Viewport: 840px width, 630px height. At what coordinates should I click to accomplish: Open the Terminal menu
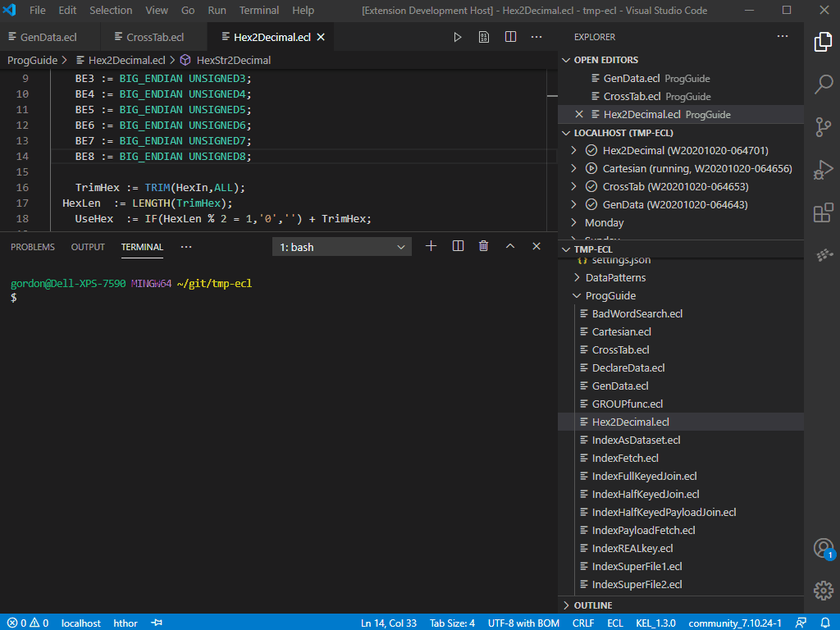[258, 11]
